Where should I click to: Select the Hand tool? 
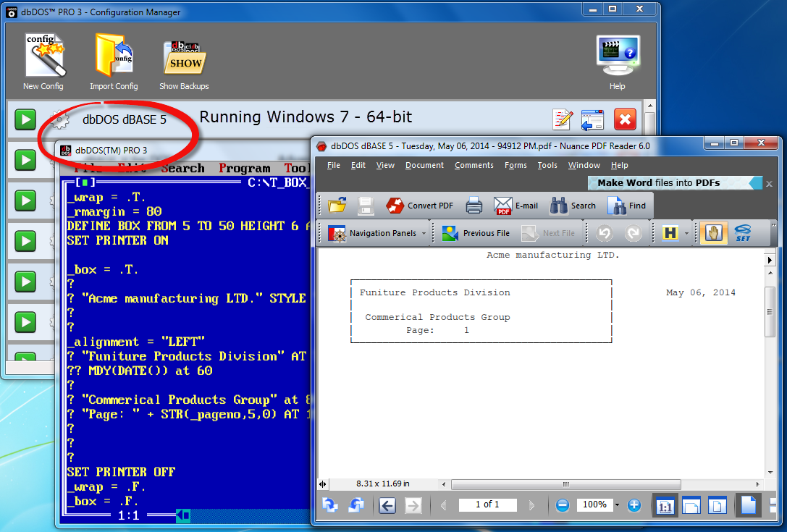click(x=713, y=233)
